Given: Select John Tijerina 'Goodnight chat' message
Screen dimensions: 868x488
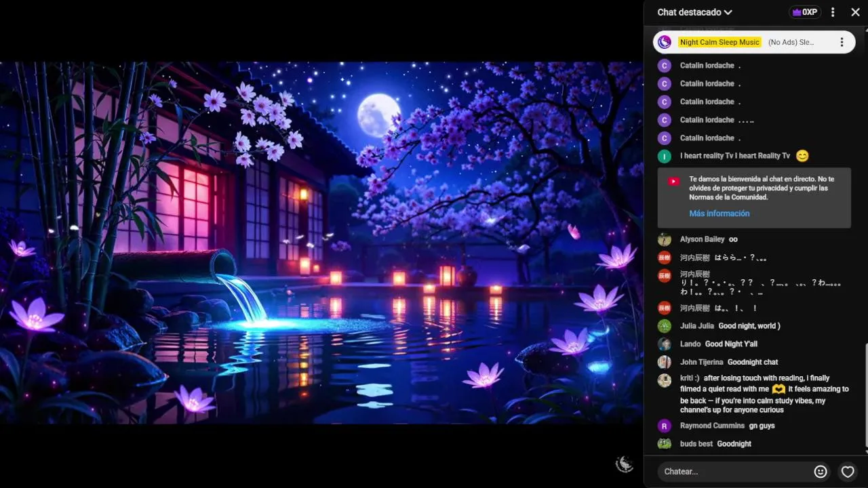Looking at the screenshot, I should click(753, 363).
